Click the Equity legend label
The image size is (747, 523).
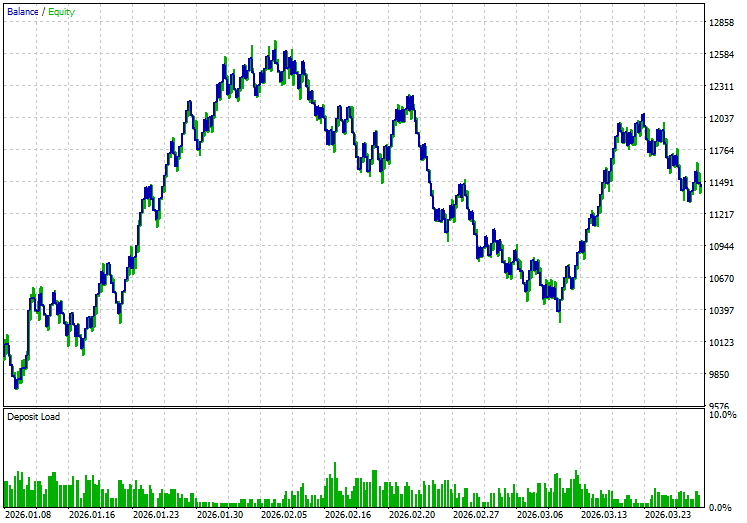61,12
